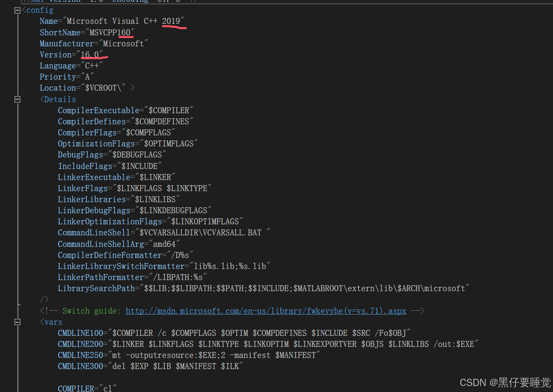The width and height of the screenshot is (553, 392).
Task: Collapse the vars element fold marker
Action: click(17, 322)
